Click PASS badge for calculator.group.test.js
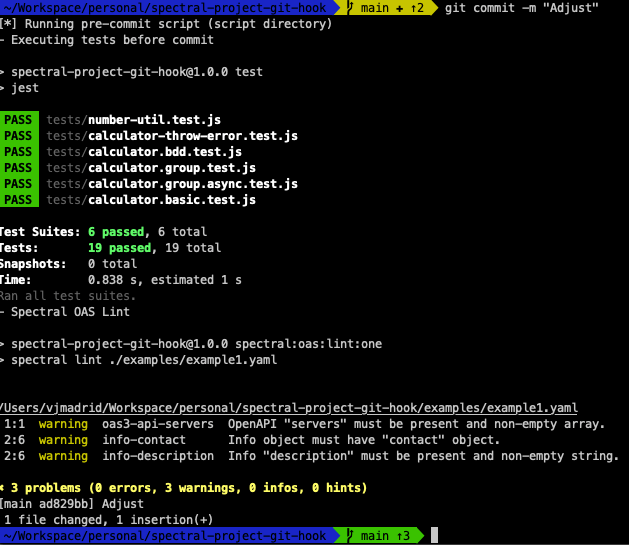 tap(18, 168)
